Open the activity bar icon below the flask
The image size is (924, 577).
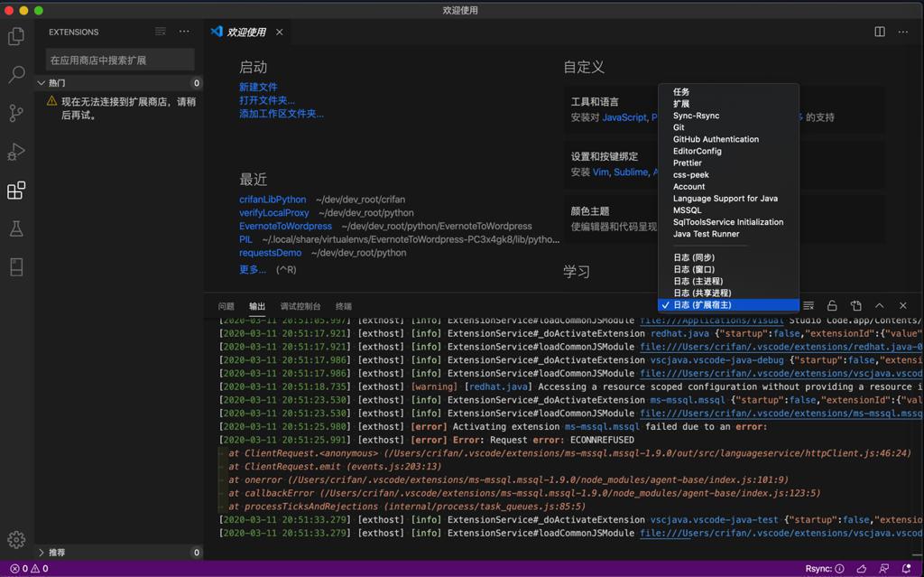click(16, 267)
